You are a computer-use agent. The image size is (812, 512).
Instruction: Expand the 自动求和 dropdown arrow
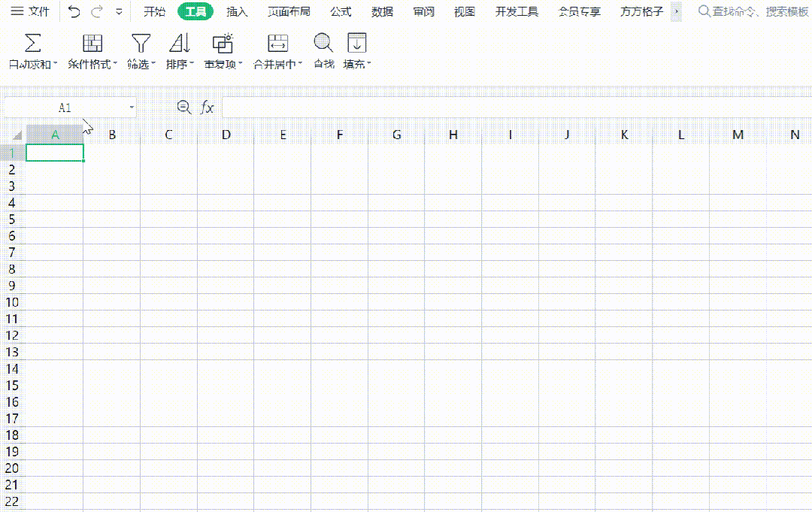[56, 64]
